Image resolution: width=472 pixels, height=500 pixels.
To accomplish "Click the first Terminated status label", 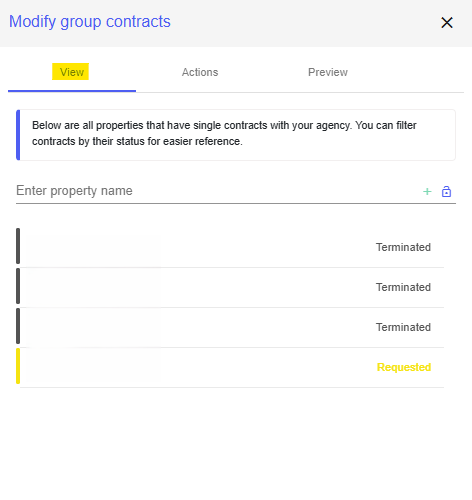I will point(403,247).
